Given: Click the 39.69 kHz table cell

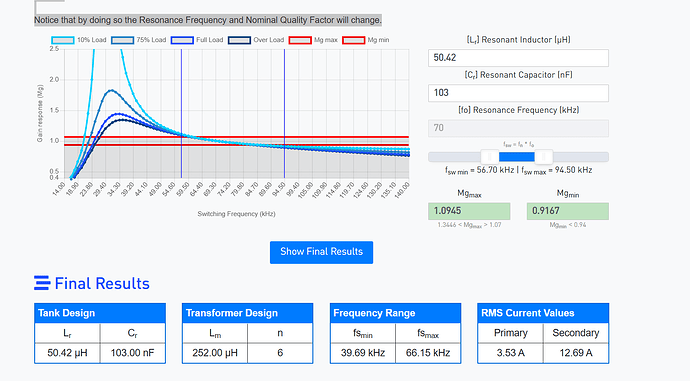Looking at the screenshot, I should coord(363,353).
